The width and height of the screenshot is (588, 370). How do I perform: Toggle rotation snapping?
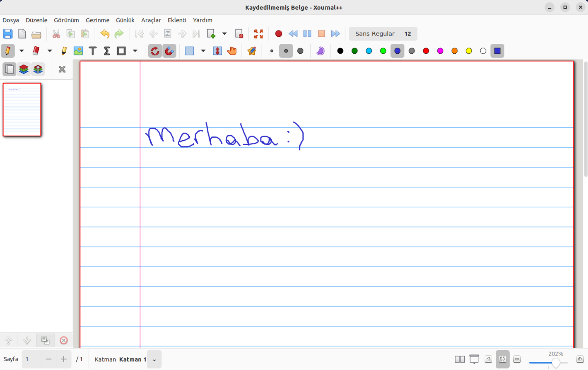pyautogui.click(x=155, y=51)
